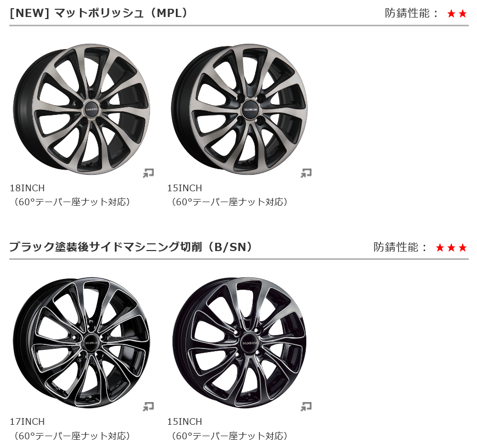
Task: Click enlarge icon for 15INCH MPL wheel
Action: 306,173
